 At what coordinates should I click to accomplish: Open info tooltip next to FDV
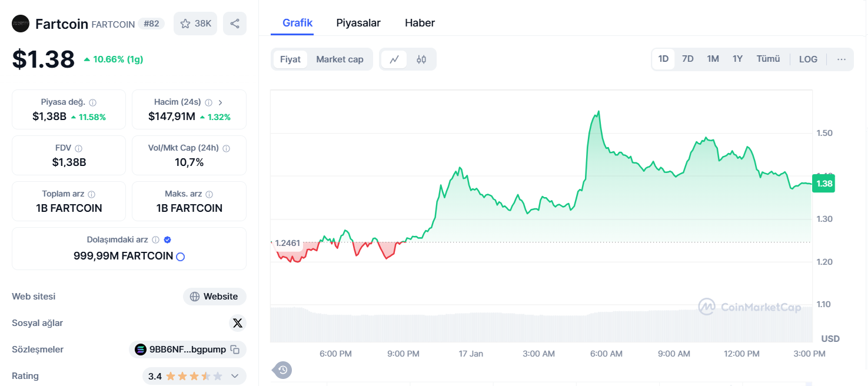[78, 148]
